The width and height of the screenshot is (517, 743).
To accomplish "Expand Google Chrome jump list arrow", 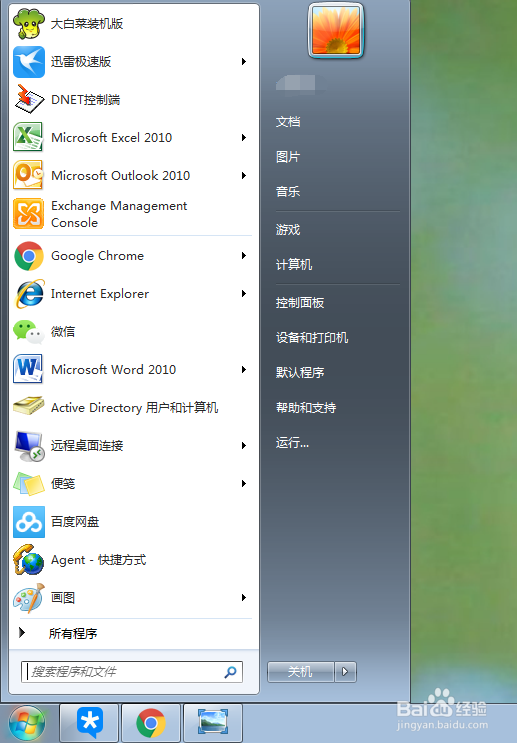I will (244, 256).
